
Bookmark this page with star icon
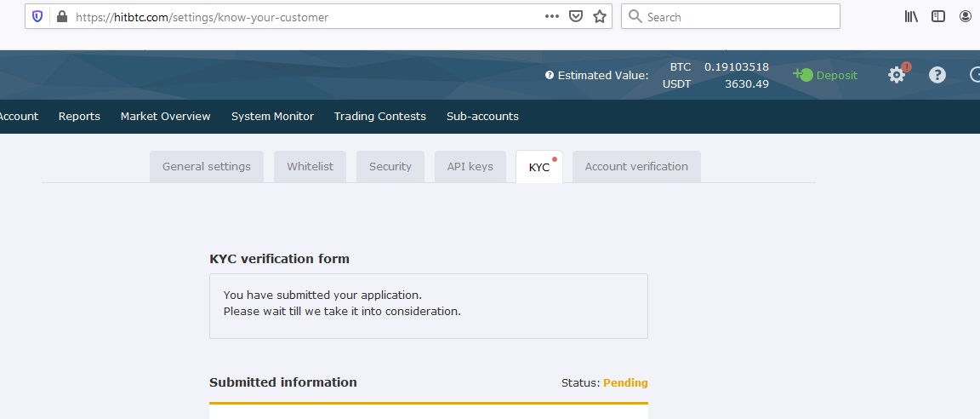click(600, 17)
